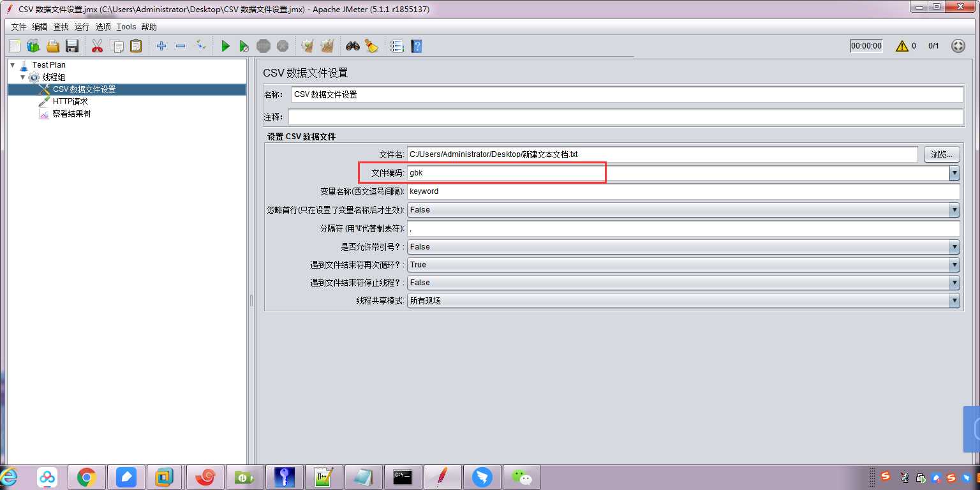Start test with no pauses icon
The image size is (980, 490).
coord(244,46)
